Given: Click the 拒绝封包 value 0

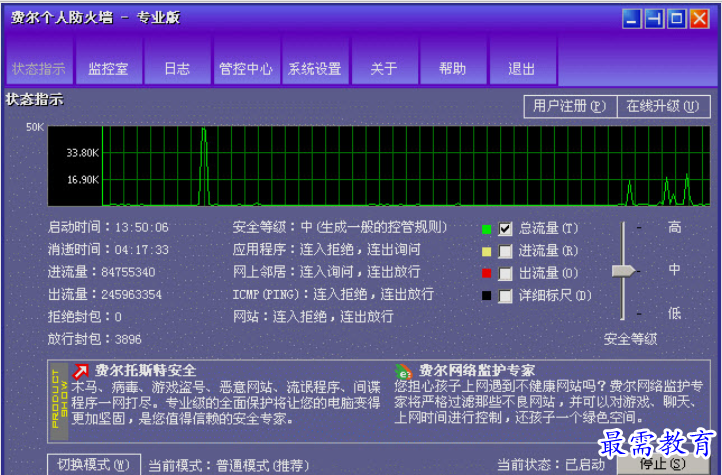Looking at the screenshot, I should pyautogui.click(x=118, y=317).
